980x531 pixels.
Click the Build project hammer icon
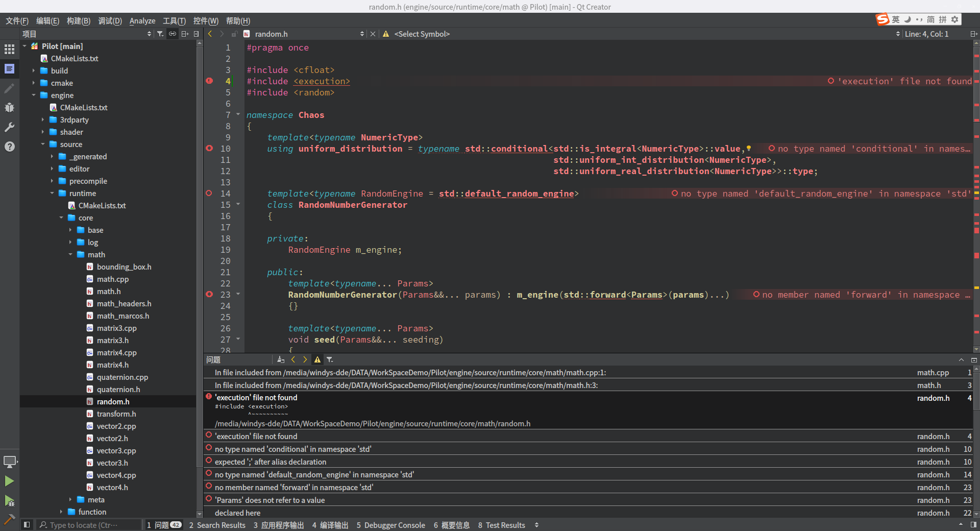coord(9,519)
